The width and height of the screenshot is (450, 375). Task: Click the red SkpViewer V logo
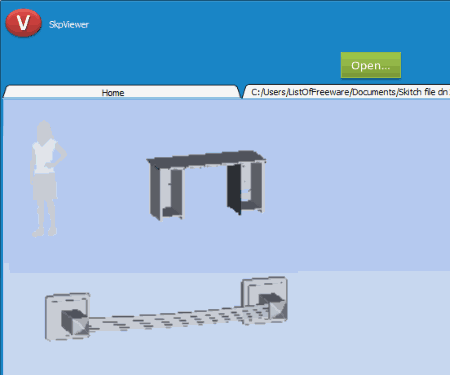(x=23, y=23)
